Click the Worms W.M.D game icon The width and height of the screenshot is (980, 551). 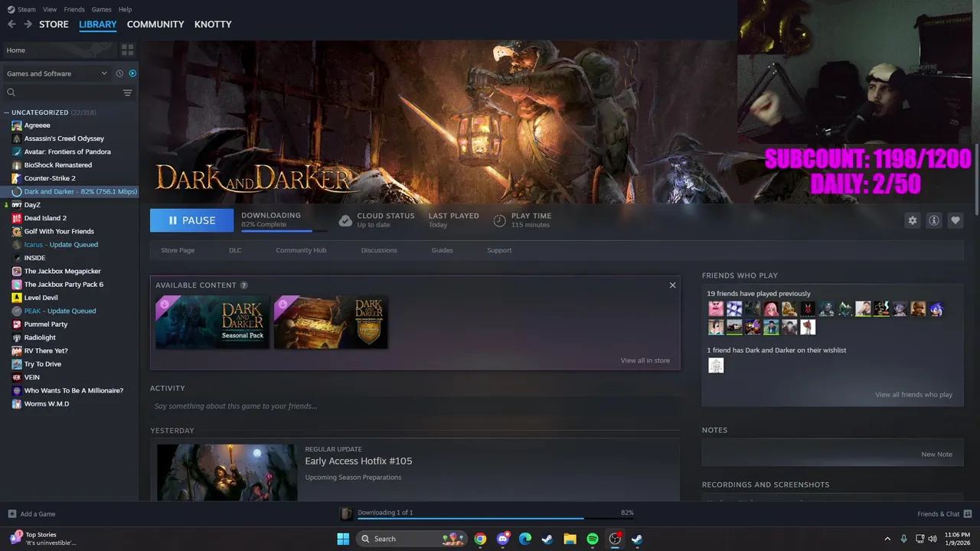tap(17, 404)
